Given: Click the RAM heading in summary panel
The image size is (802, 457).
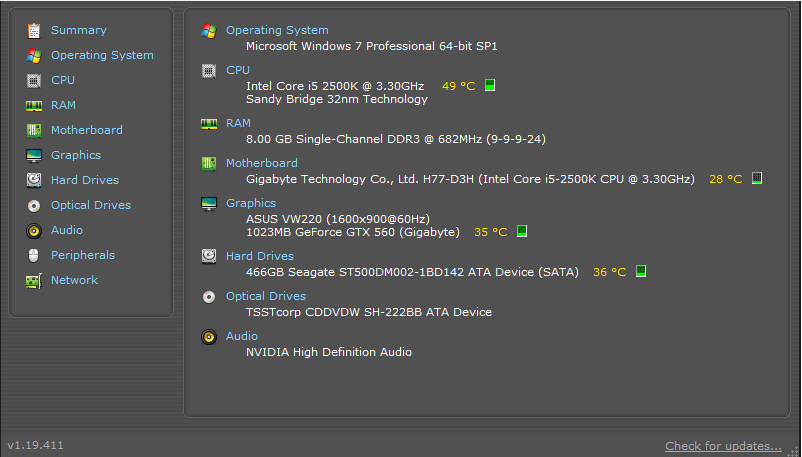Looking at the screenshot, I should click(238, 123).
